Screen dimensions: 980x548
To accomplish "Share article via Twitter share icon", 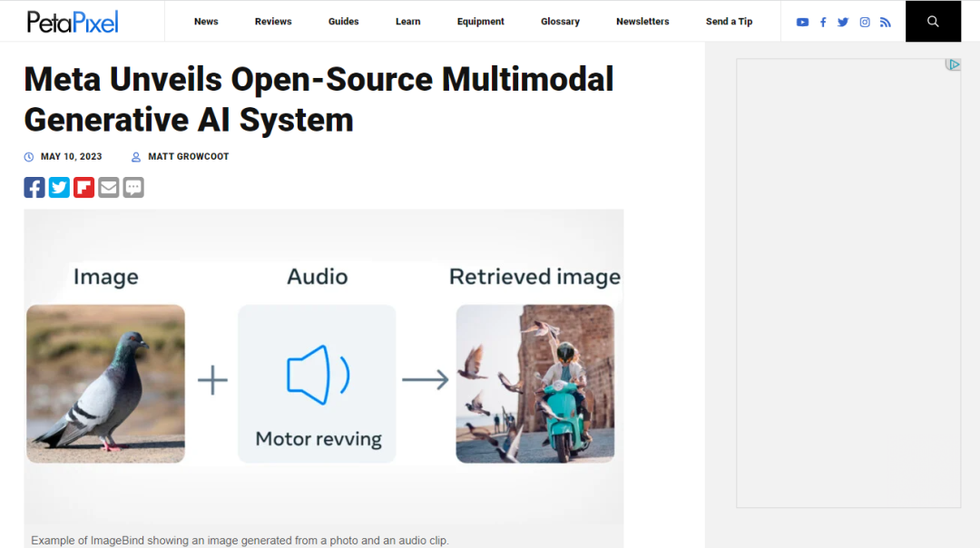I will tap(59, 188).
